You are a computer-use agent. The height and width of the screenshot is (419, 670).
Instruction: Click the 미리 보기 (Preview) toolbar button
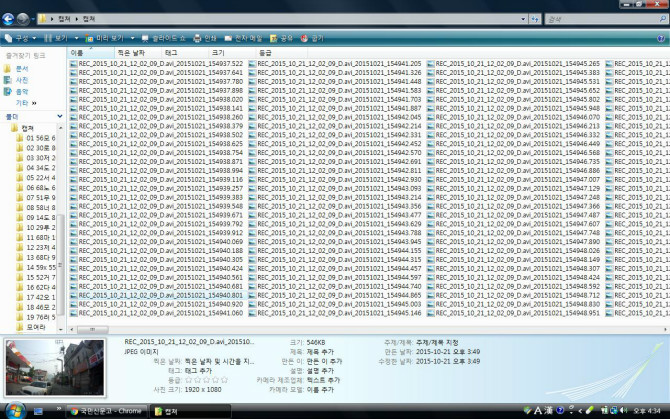click(105, 38)
